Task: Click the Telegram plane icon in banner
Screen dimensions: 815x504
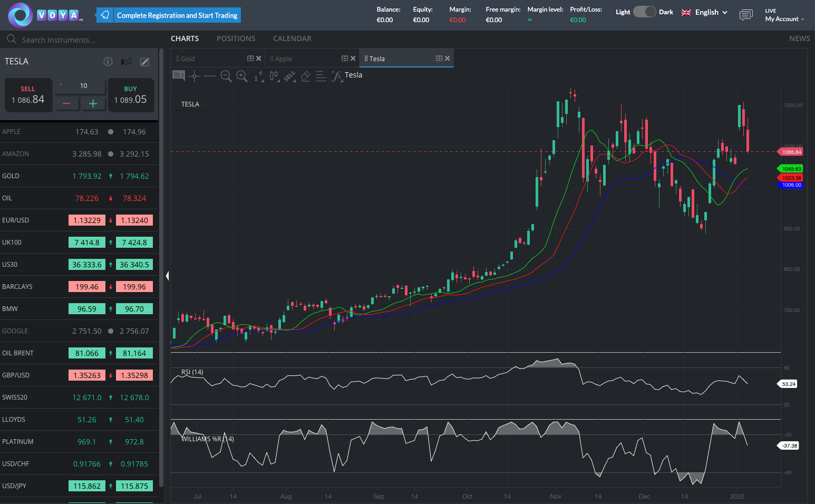Action: tap(105, 15)
